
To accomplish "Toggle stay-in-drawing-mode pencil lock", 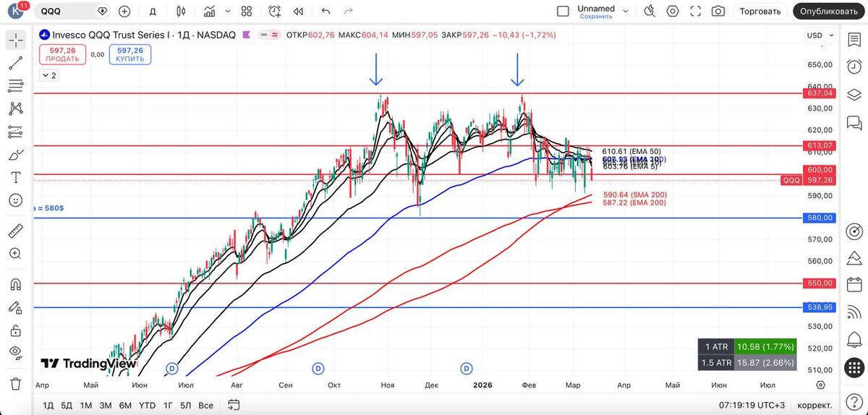I will click(16, 307).
